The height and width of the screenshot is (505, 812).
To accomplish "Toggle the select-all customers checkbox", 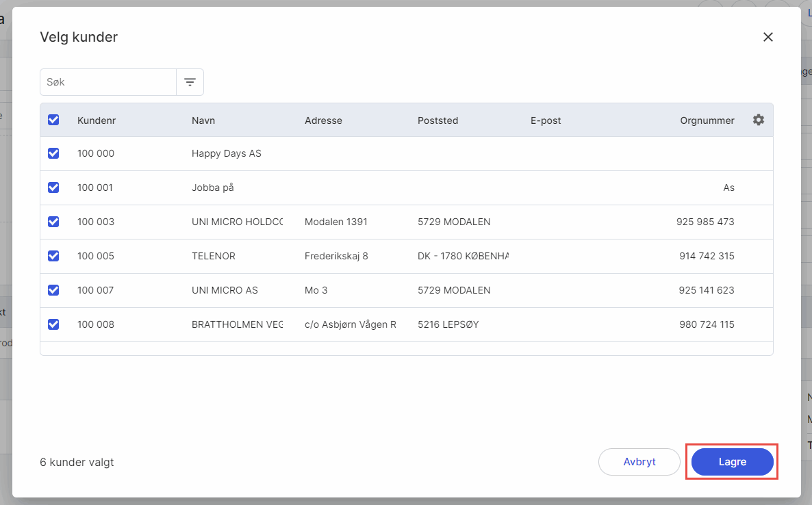I will pos(53,120).
